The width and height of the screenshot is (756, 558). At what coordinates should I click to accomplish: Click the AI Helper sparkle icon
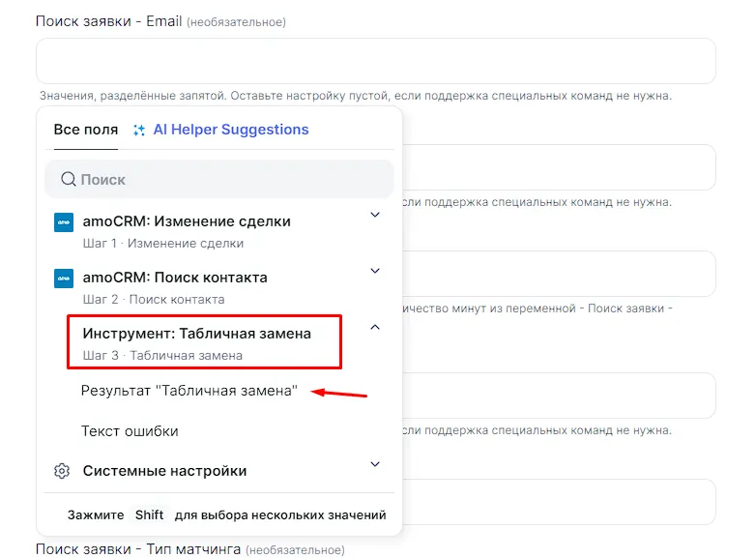point(140,131)
